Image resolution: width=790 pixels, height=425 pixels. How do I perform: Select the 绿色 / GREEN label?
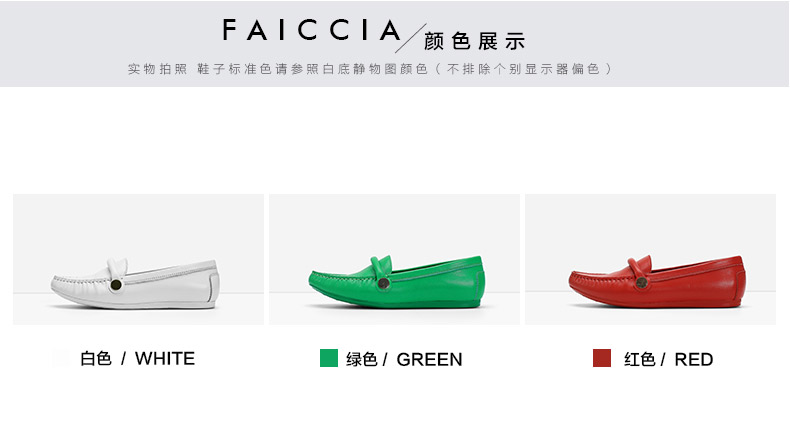pos(404,359)
